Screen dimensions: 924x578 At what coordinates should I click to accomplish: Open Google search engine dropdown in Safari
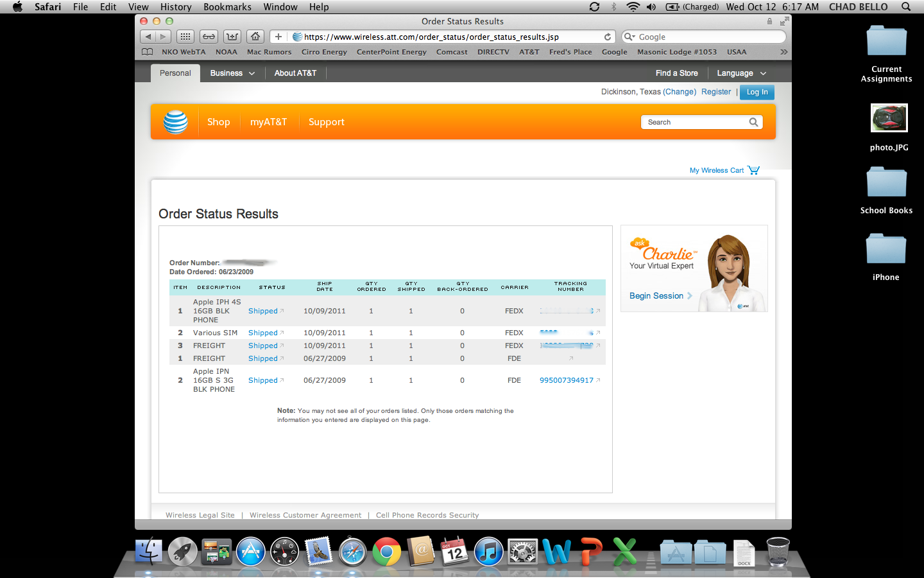point(630,37)
